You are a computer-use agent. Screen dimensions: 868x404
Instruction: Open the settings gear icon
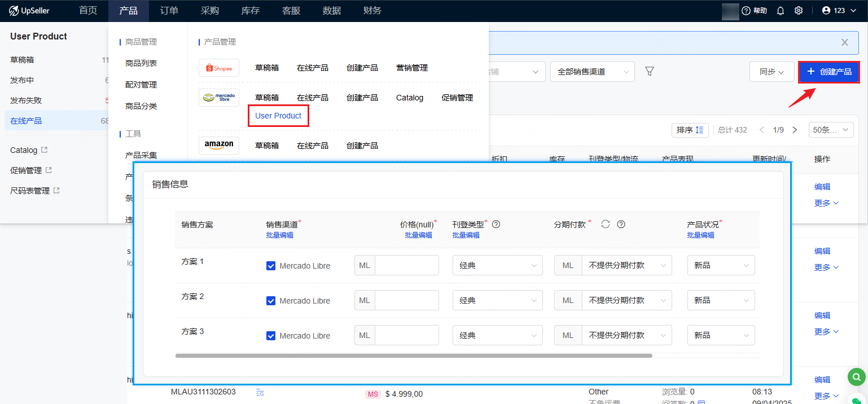799,11
